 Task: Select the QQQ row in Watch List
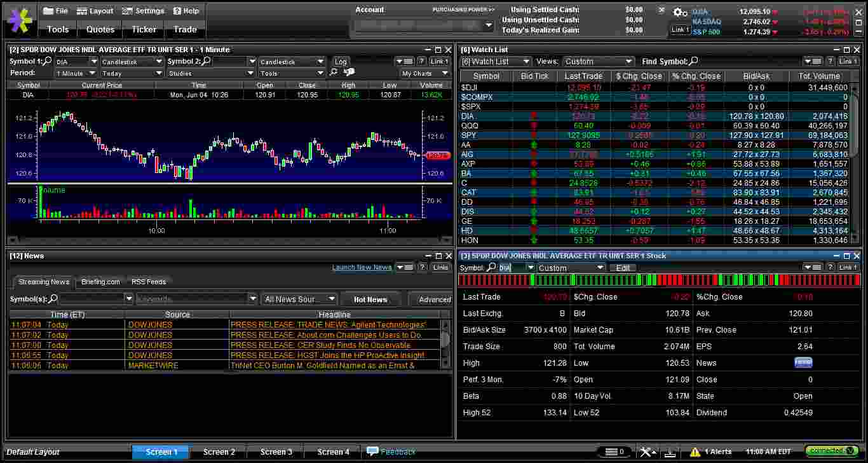(654, 126)
